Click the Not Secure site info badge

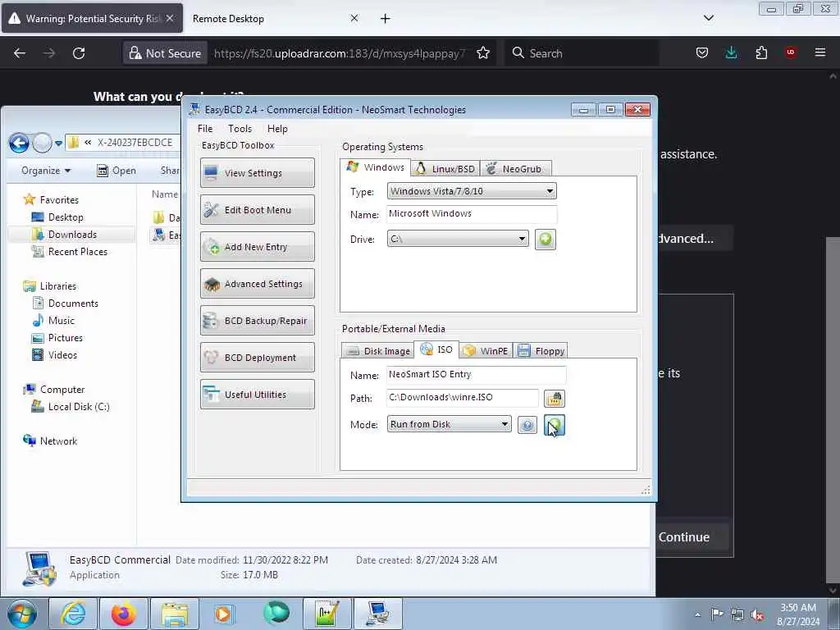(x=166, y=53)
